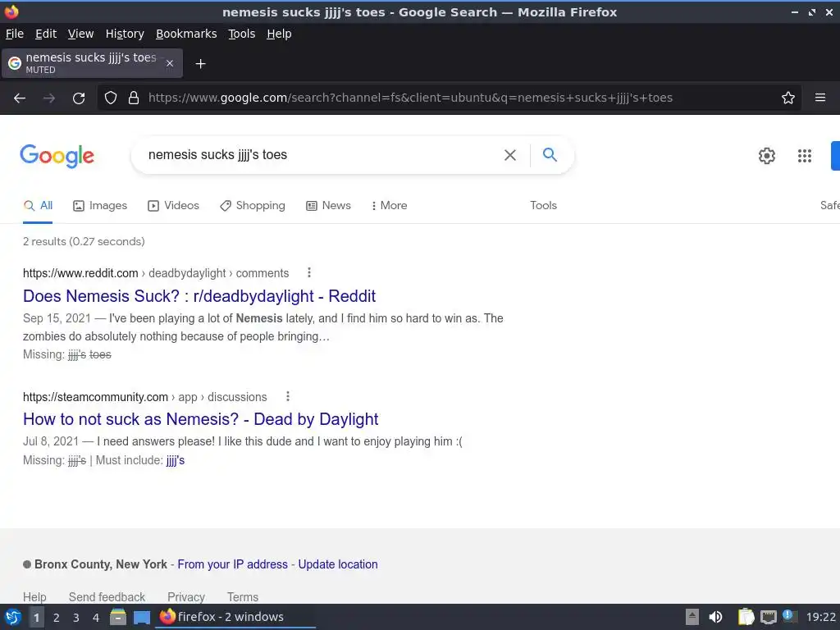Viewport: 840px width, 630px height.
Task: Click the '2 results (0.27 seconds)' text
Action: (84, 242)
